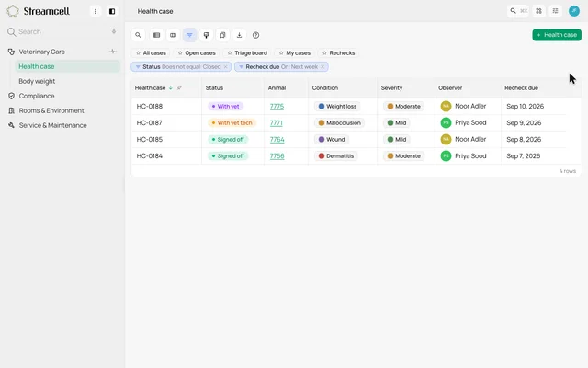Remove the Status filter chip

(225, 67)
